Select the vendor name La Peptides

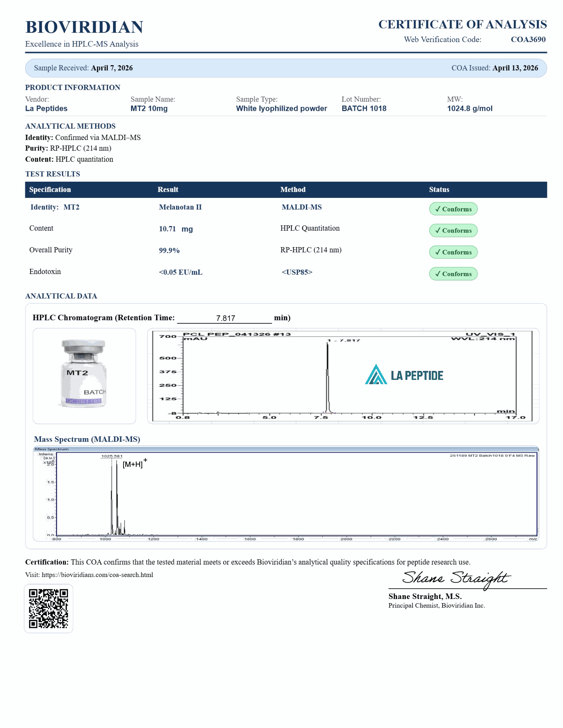pyautogui.click(x=46, y=108)
